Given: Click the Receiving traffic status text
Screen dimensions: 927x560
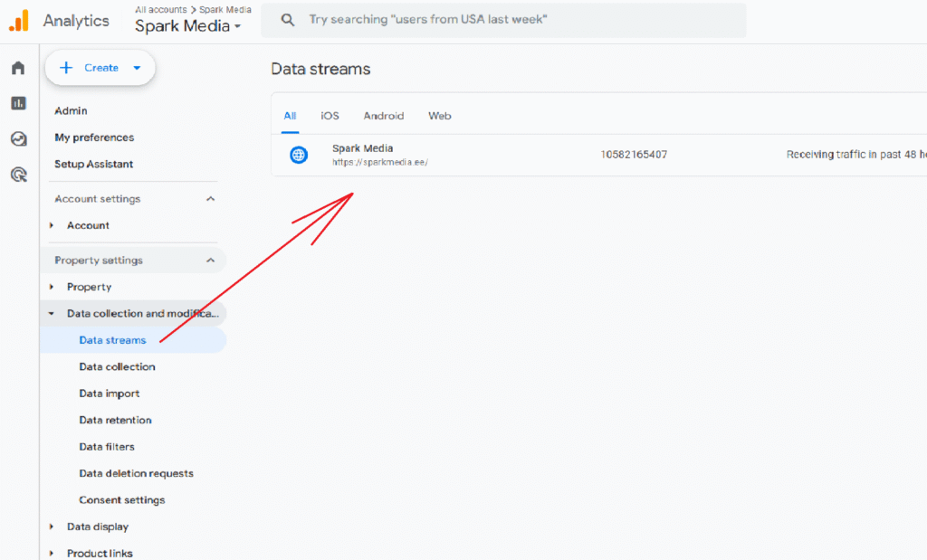Looking at the screenshot, I should 856,155.
